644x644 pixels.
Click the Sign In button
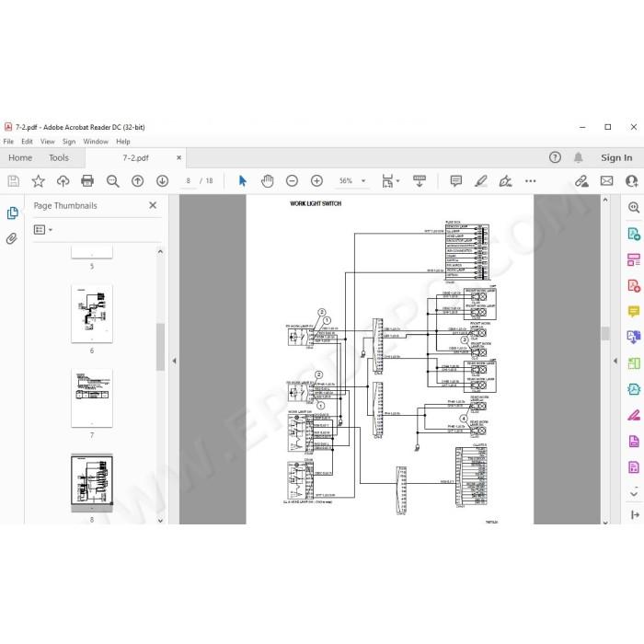click(x=616, y=157)
